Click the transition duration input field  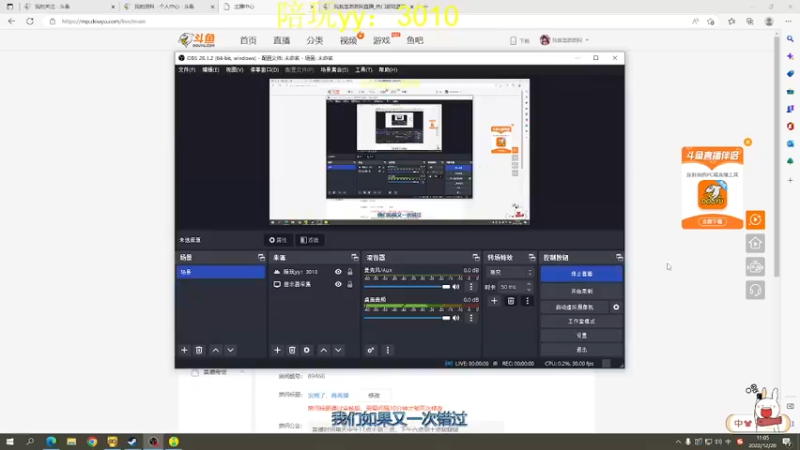pyautogui.click(x=512, y=287)
